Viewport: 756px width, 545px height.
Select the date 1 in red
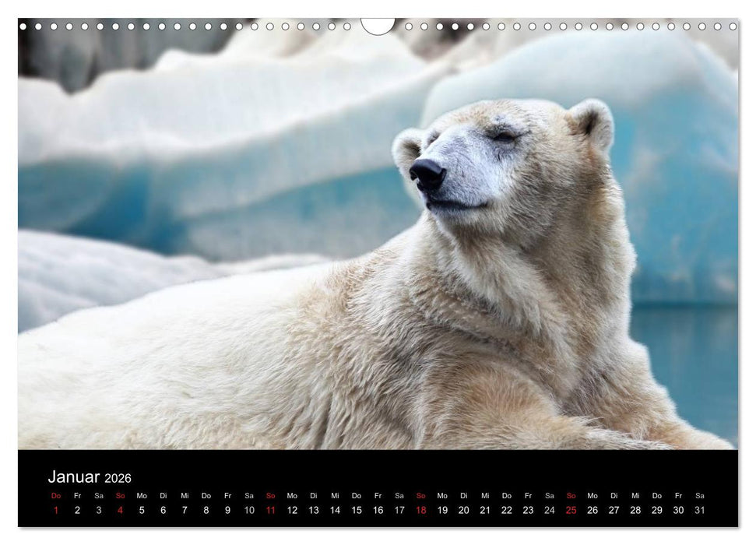(55, 511)
